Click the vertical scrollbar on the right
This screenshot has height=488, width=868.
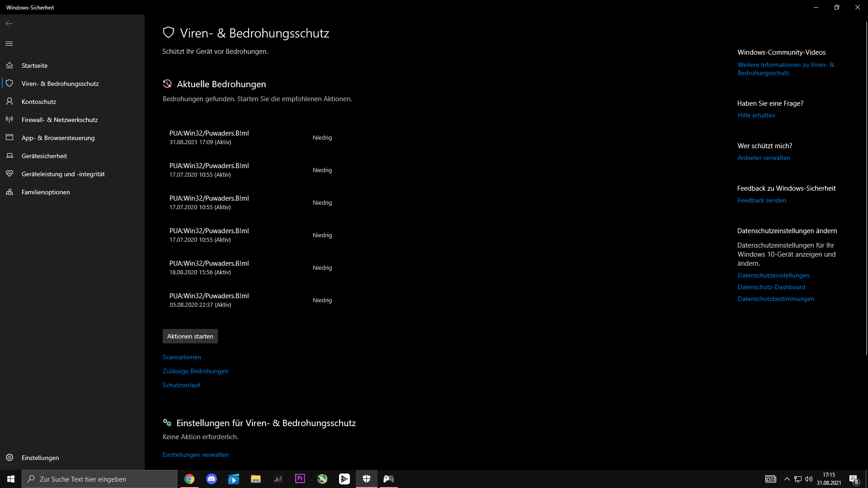click(x=866, y=188)
